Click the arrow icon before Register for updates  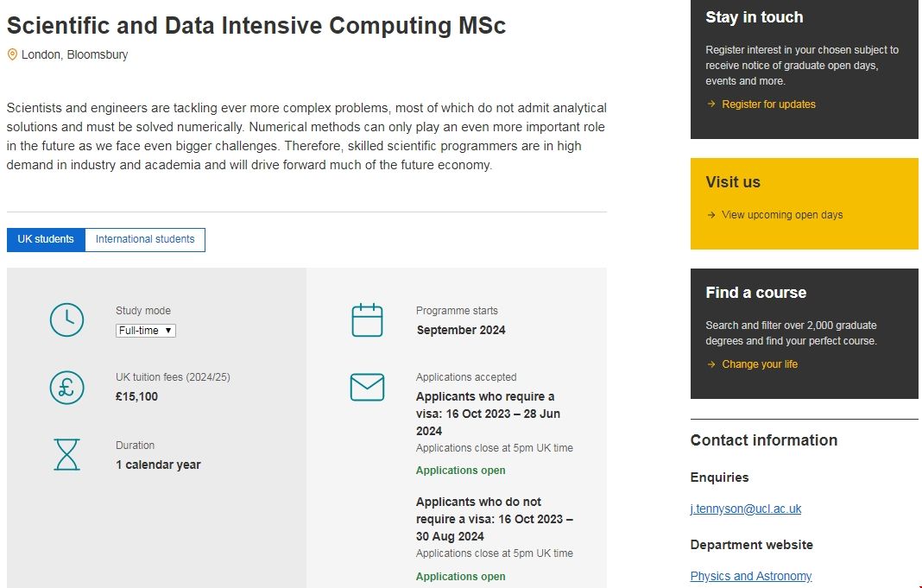click(711, 104)
